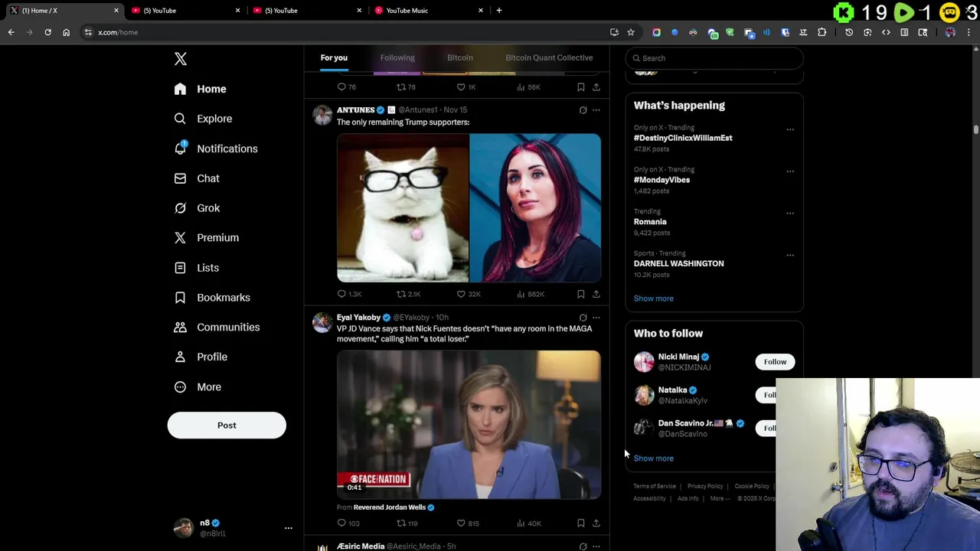Bookmark the topmost partially visible post
This screenshot has height=551, width=980.
click(x=581, y=87)
